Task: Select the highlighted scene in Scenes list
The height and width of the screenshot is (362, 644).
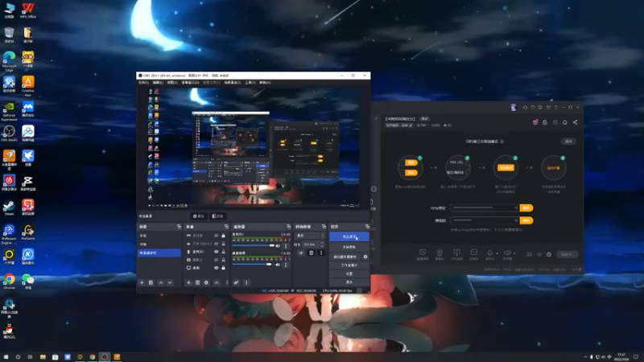Action: (x=159, y=253)
